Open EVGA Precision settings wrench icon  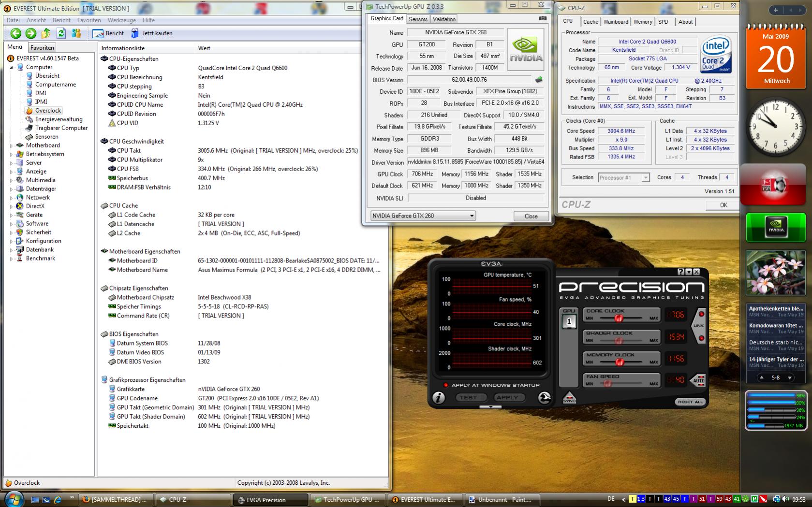click(544, 397)
